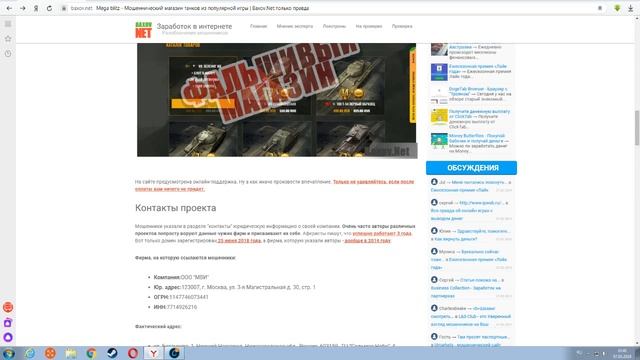Image resolution: width=640 pixels, height=360 pixels.
Task: Select the ОГРН 1147746073441 line
Action: click(181, 297)
